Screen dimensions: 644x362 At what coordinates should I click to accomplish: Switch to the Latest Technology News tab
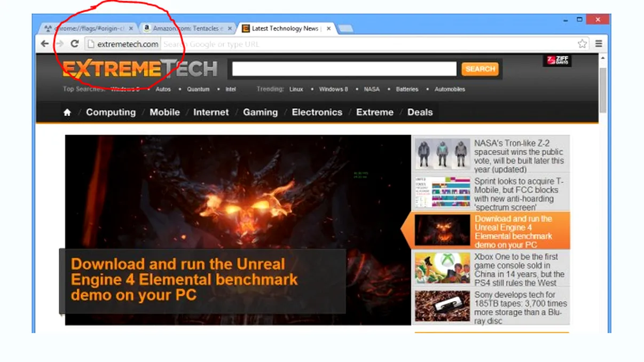pyautogui.click(x=283, y=28)
